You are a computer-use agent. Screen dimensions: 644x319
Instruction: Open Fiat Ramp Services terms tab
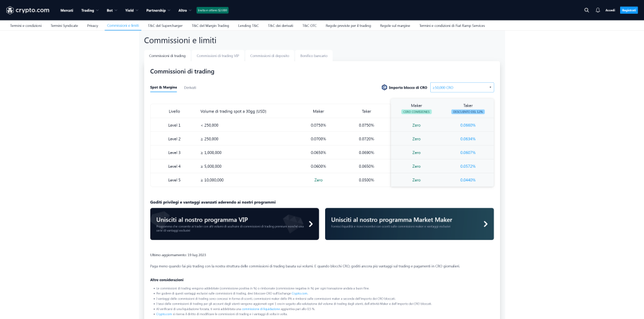[452, 25]
